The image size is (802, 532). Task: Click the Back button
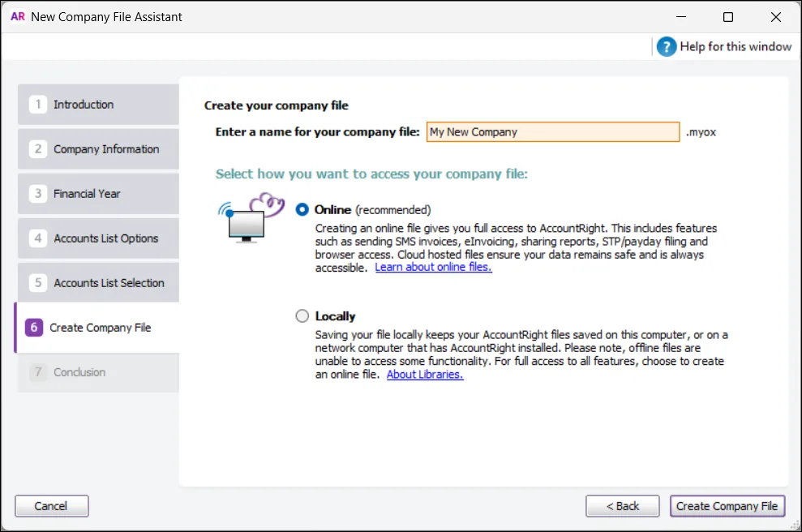(622, 505)
